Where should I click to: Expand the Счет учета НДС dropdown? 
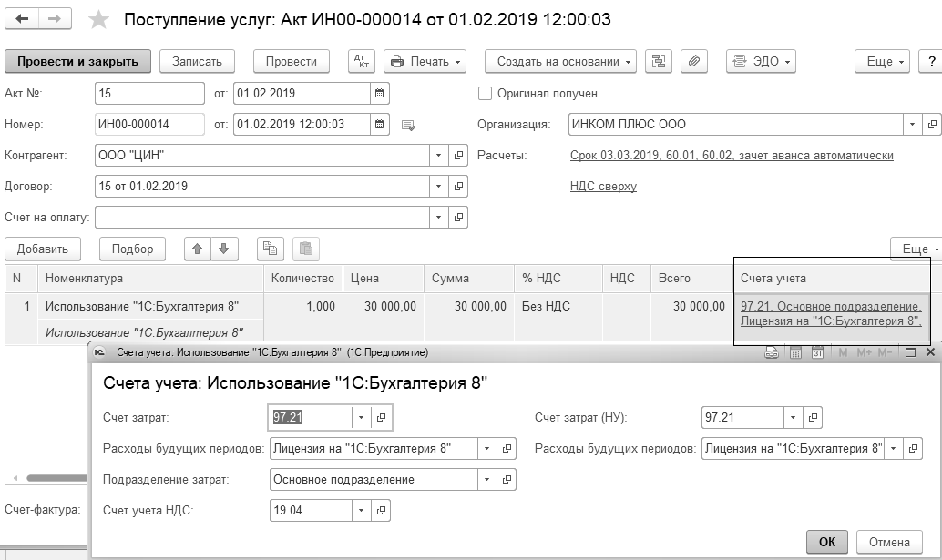click(361, 511)
